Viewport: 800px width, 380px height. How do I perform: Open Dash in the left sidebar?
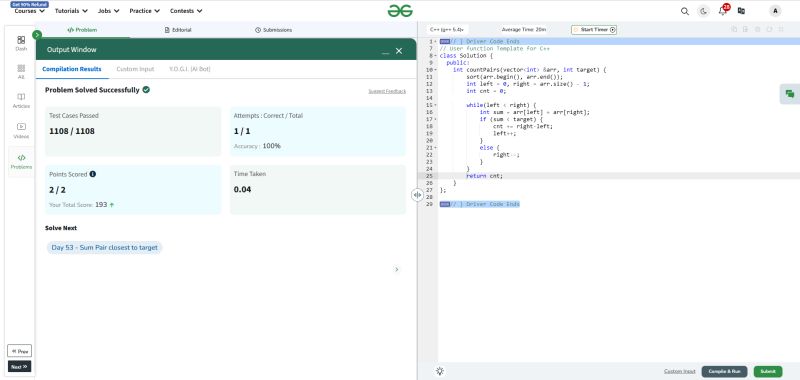pos(21,43)
